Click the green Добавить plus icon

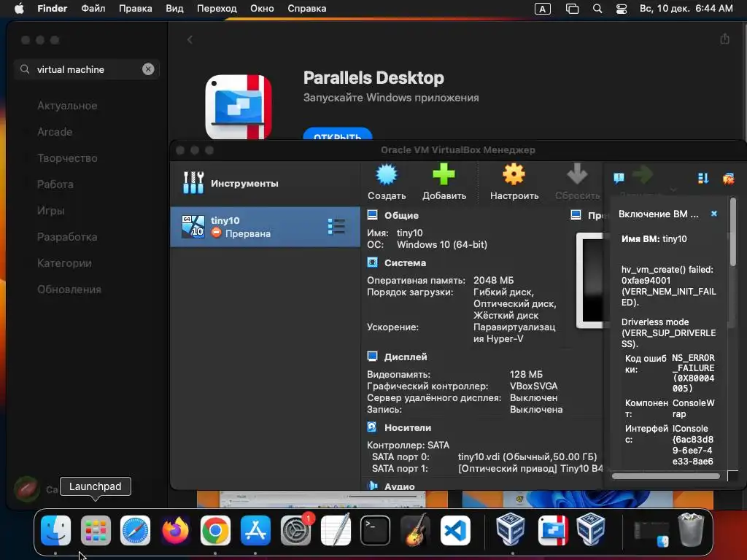pos(444,174)
